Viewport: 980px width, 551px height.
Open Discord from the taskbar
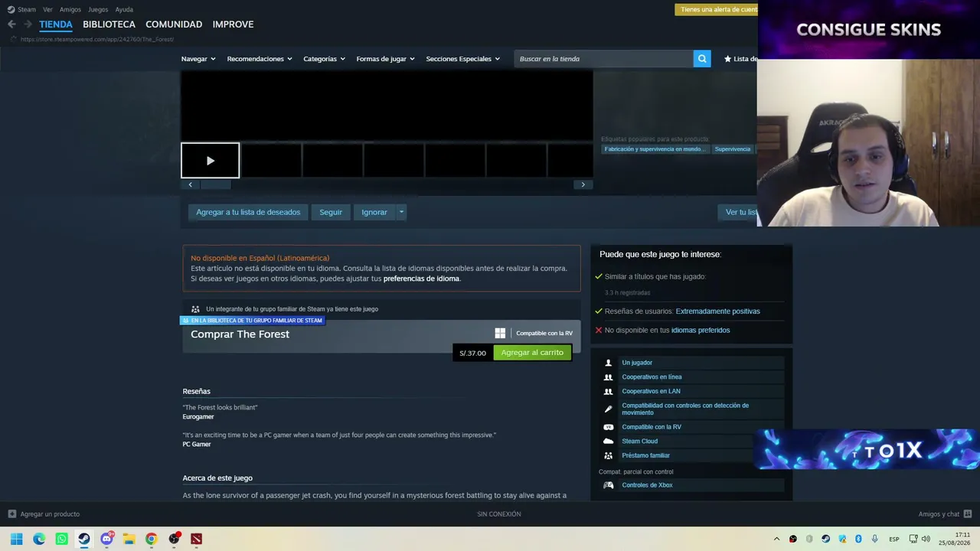coord(106,539)
